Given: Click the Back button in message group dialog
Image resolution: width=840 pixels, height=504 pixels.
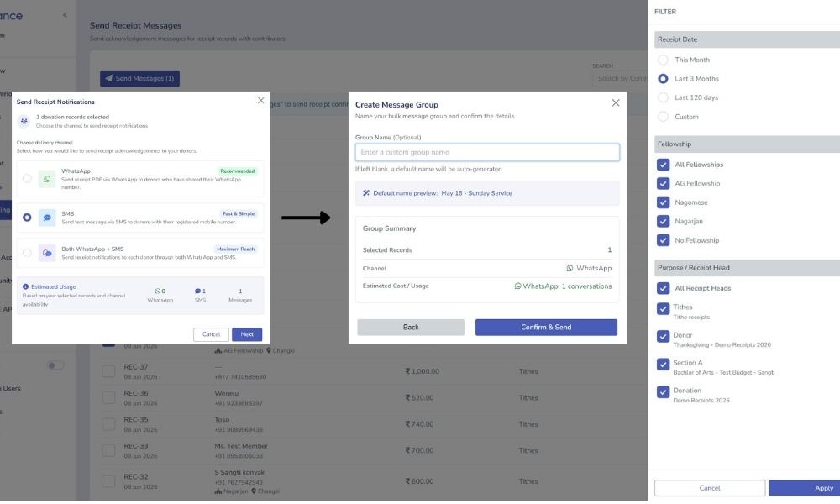Looking at the screenshot, I should pyautogui.click(x=411, y=328).
